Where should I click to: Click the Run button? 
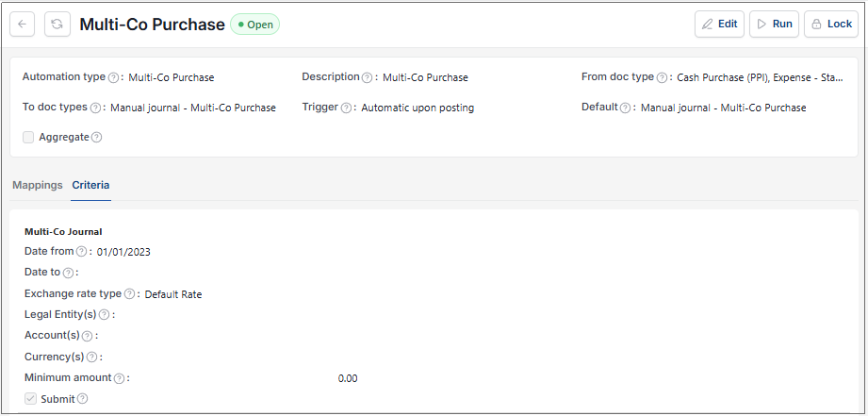tap(774, 25)
